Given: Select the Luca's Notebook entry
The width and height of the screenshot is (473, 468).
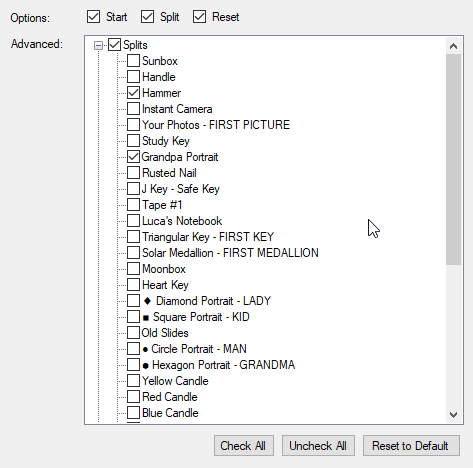Looking at the screenshot, I should coord(182,221).
